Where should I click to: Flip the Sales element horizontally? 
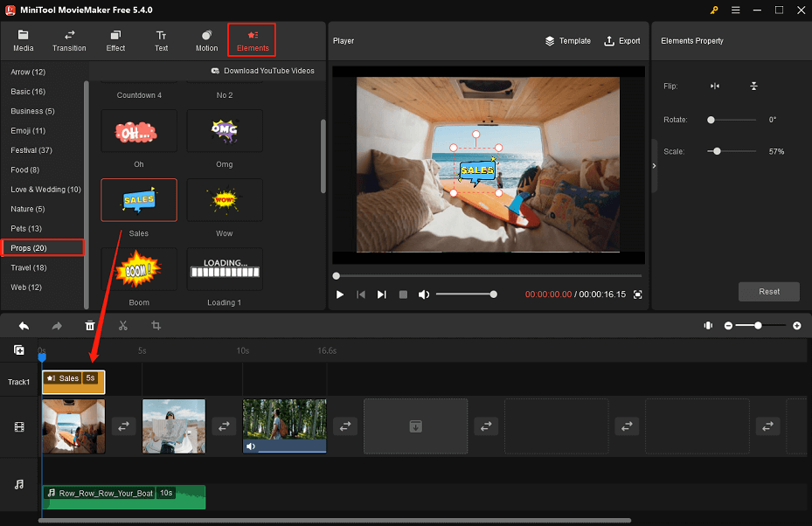coord(713,86)
